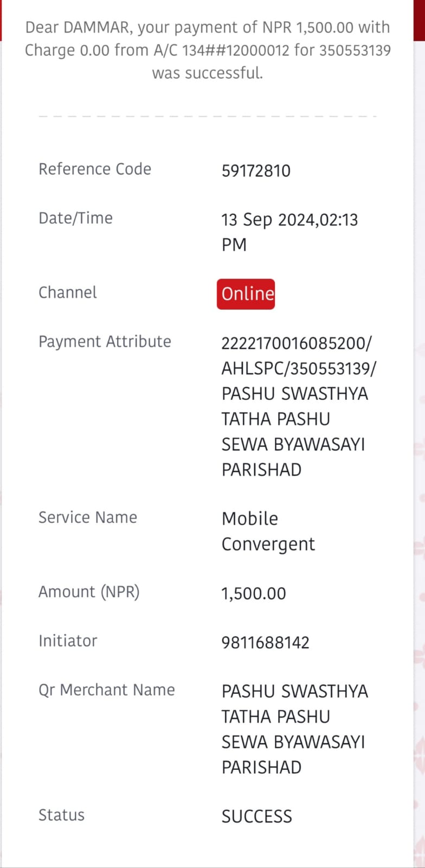Click the Qr Merchant Name value
425x868 pixels.
point(294,729)
